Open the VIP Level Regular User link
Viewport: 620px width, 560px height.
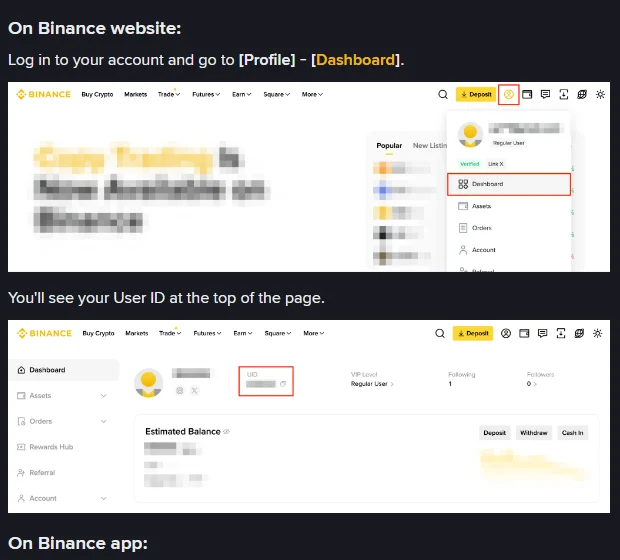[372, 384]
